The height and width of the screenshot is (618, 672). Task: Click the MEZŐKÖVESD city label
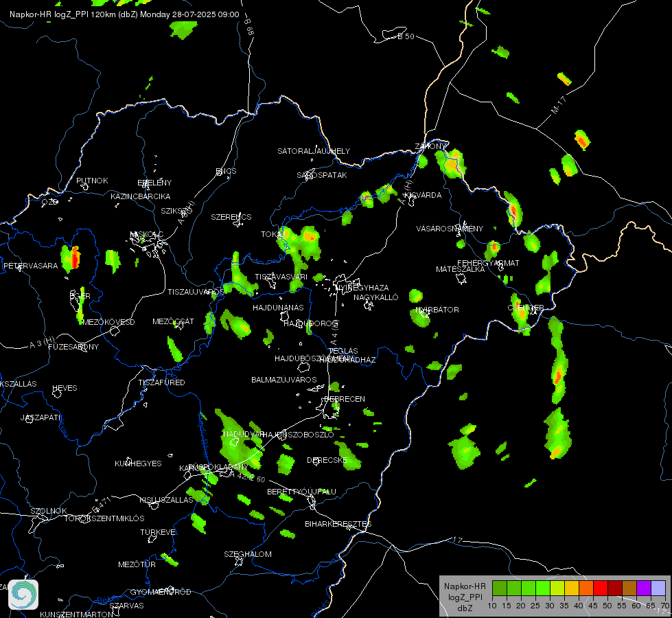pos(109,322)
